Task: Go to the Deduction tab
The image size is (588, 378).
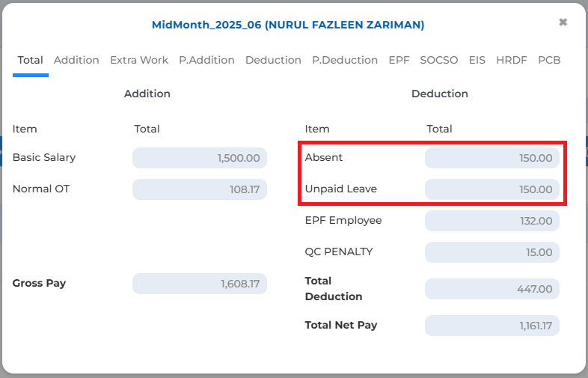Action: (x=273, y=60)
